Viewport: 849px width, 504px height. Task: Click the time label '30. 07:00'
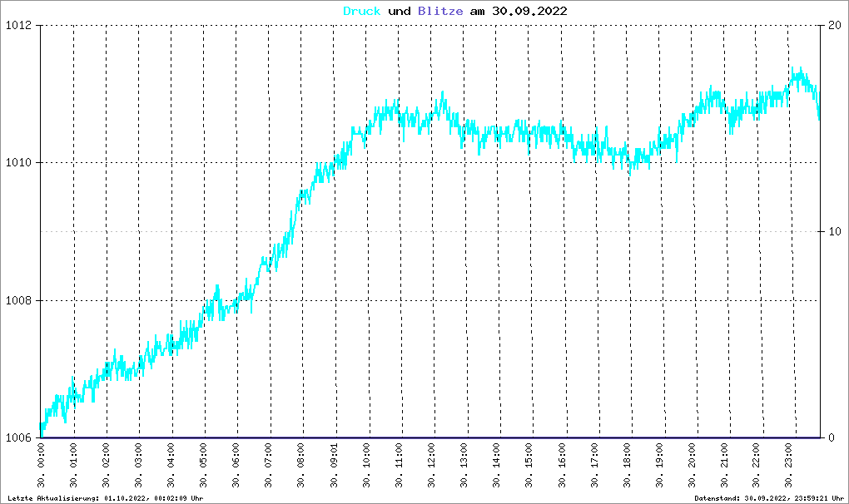coord(269,466)
